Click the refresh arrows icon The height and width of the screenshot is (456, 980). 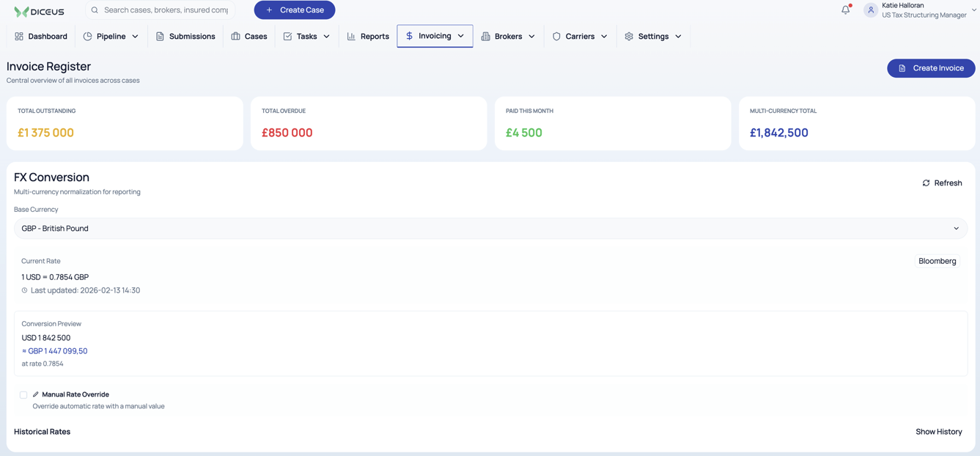click(x=926, y=183)
